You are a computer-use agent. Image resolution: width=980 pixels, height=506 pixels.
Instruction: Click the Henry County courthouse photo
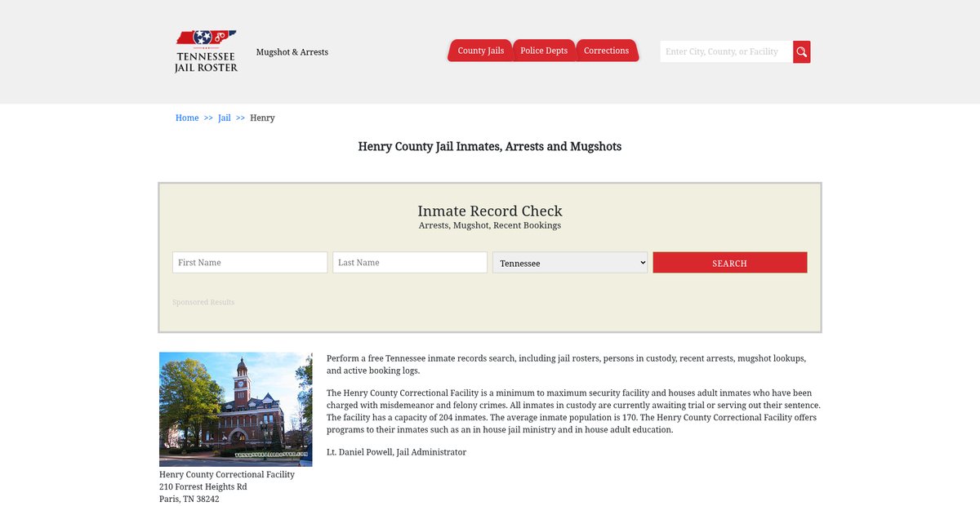(x=236, y=409)
